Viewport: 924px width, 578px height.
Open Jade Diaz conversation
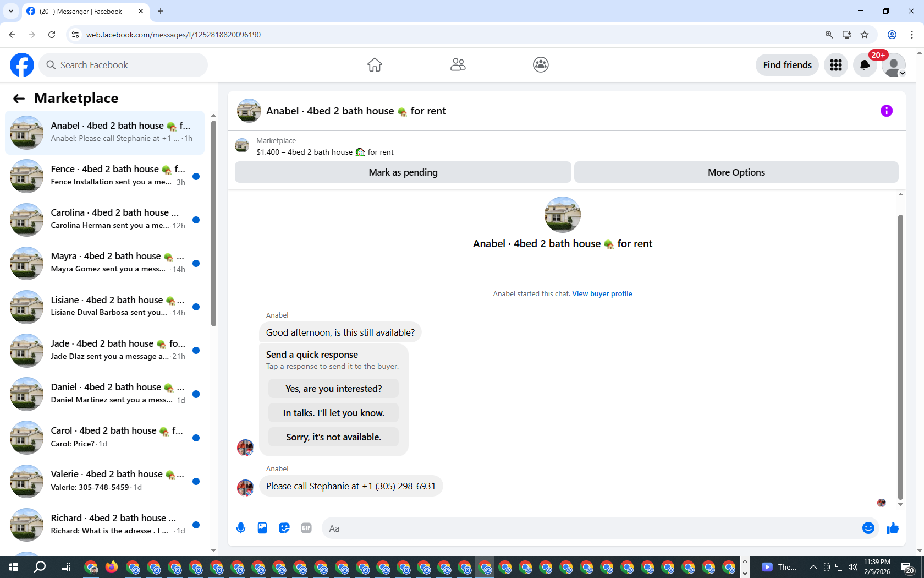tap(105, 351)
